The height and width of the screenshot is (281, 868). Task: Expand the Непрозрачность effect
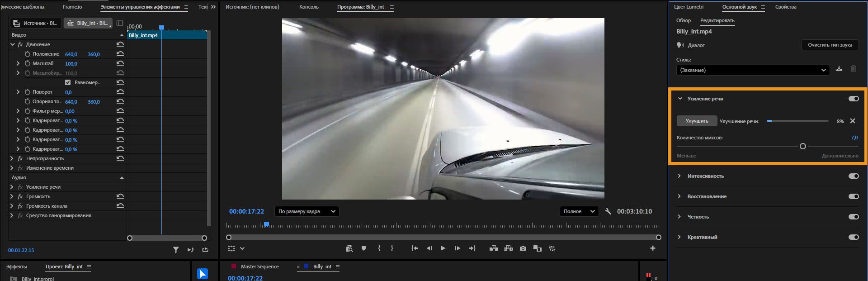point(12,158)
